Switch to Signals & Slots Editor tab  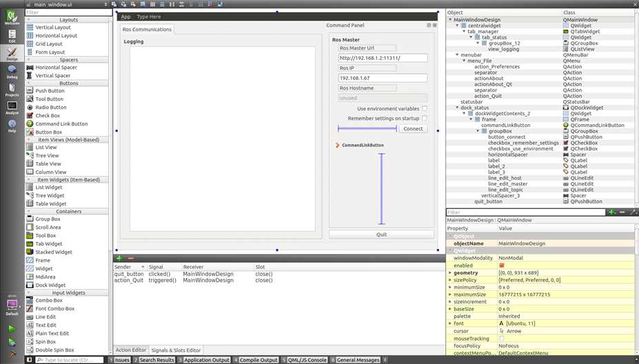(176, 350)
